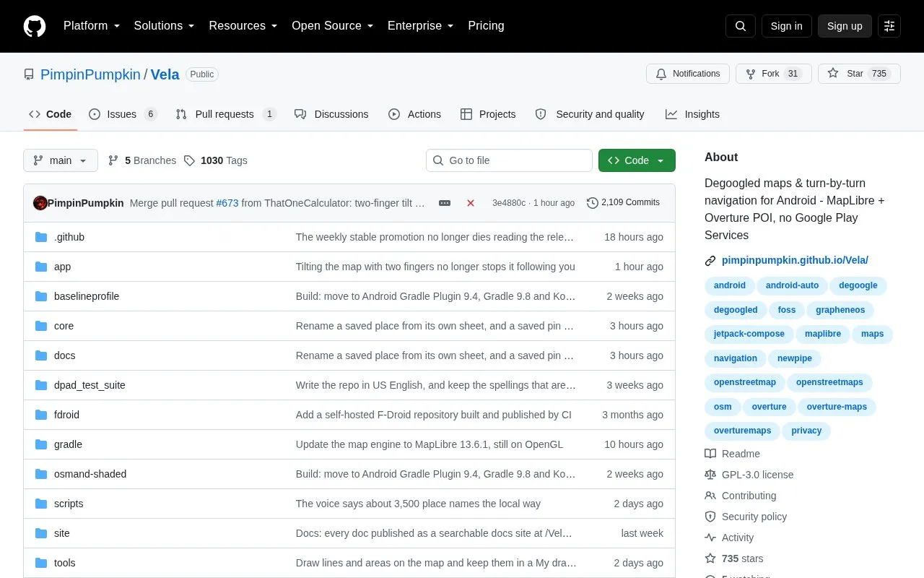Expand the Platform menu in the header
Screen dimensions: 924x578
tap(91, 26)
